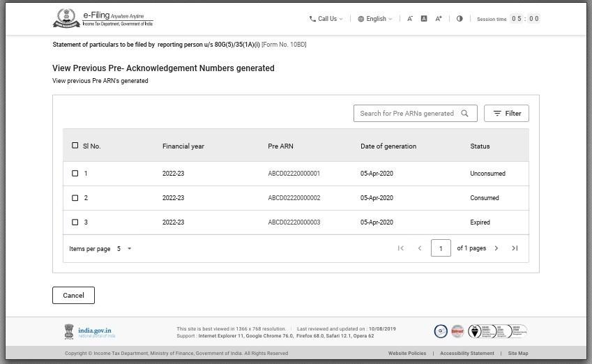Open the Filter button
The image size is (592, 364).
pyautogui.click(x=506, y=114)
